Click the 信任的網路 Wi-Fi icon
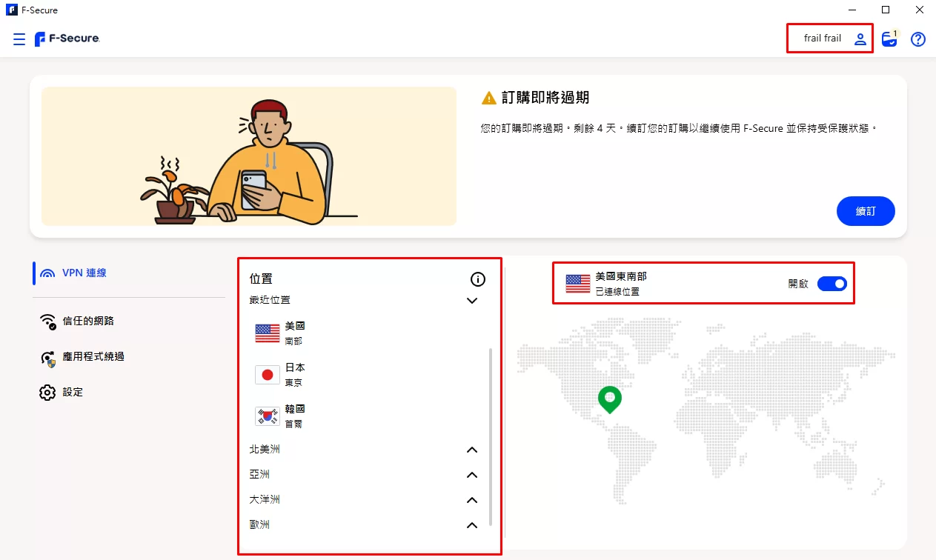936x560 pixels. click(48, 321)
